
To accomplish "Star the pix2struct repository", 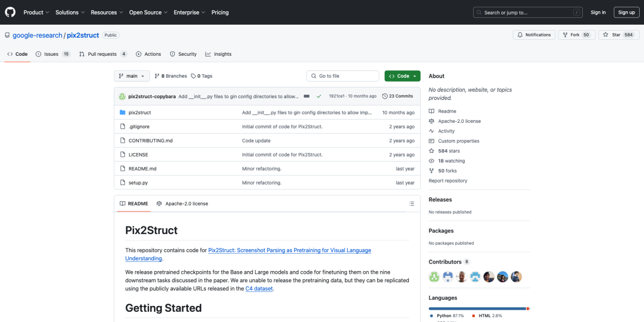I will click(612, 35).
